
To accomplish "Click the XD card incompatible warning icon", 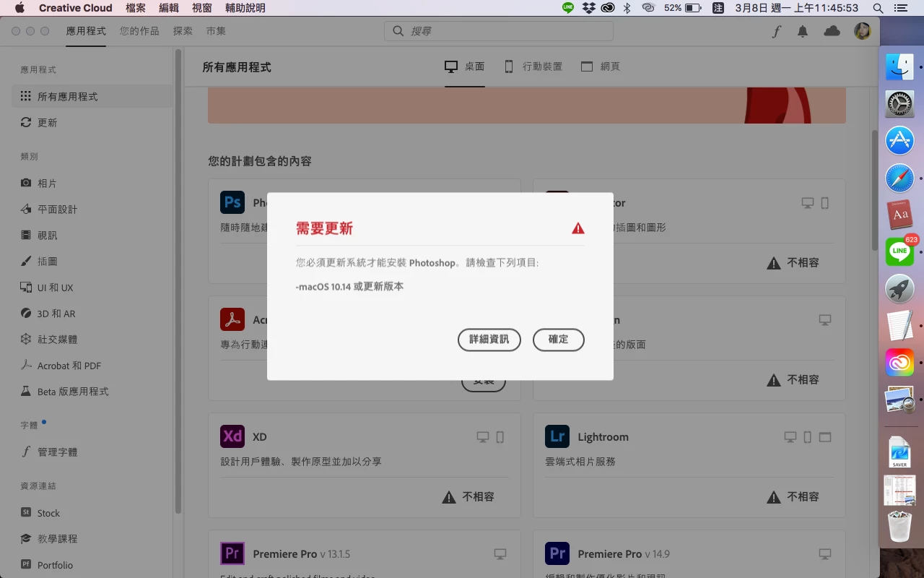I will point(449,497).
